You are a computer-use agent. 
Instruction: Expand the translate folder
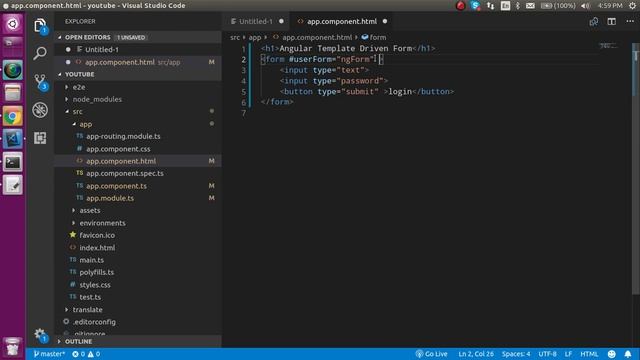[138, 309]
